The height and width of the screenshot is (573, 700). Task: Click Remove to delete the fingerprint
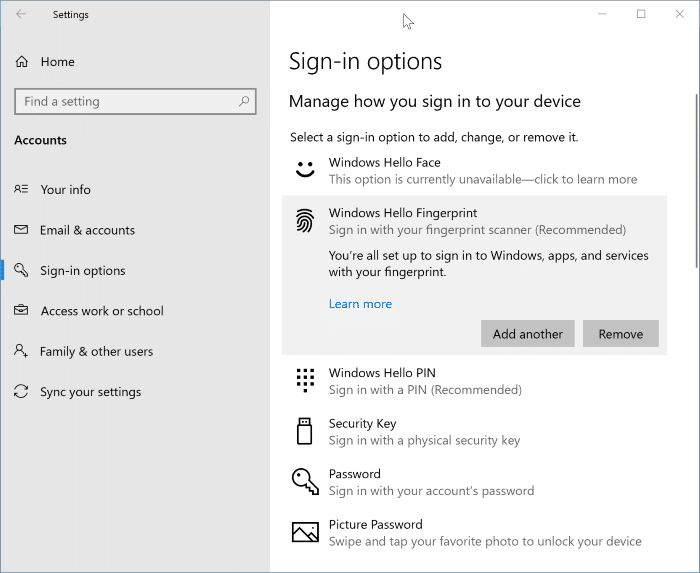point(621,333)
